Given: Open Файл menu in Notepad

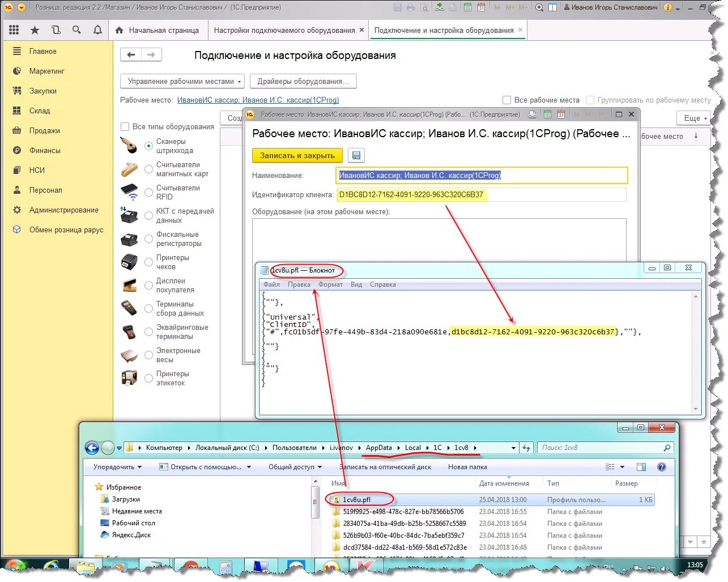Looking at the screenshot, I should (271, 284).
